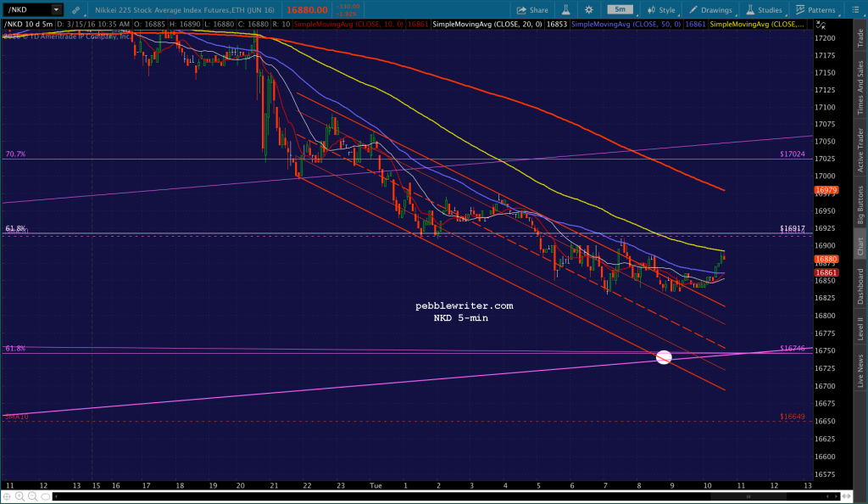The width and height of the screenshot is (868, 504).
Task: Click the $16917 level label
Action: (x=793, y=228)
